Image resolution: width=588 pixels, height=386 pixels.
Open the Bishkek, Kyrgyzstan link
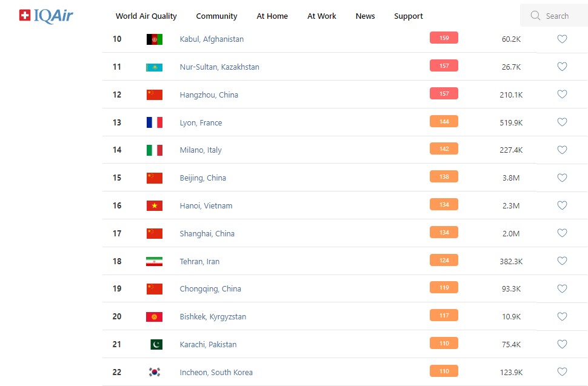point(212,317)
